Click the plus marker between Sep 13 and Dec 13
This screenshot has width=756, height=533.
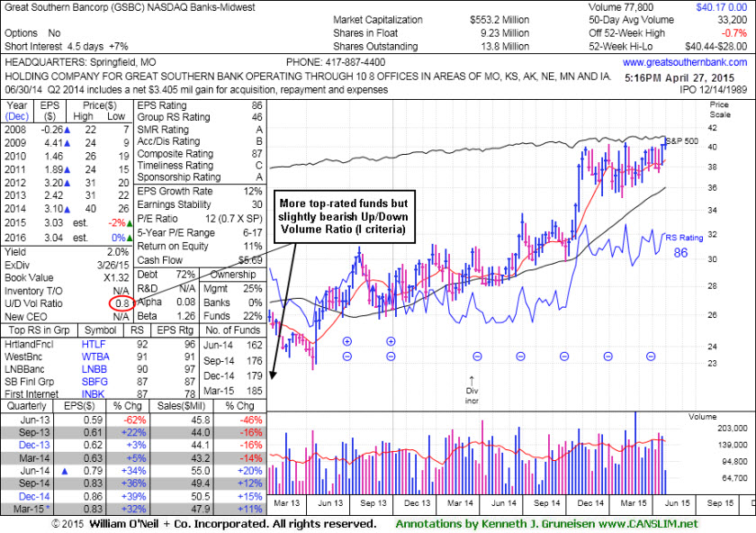(x=391, y=341)
